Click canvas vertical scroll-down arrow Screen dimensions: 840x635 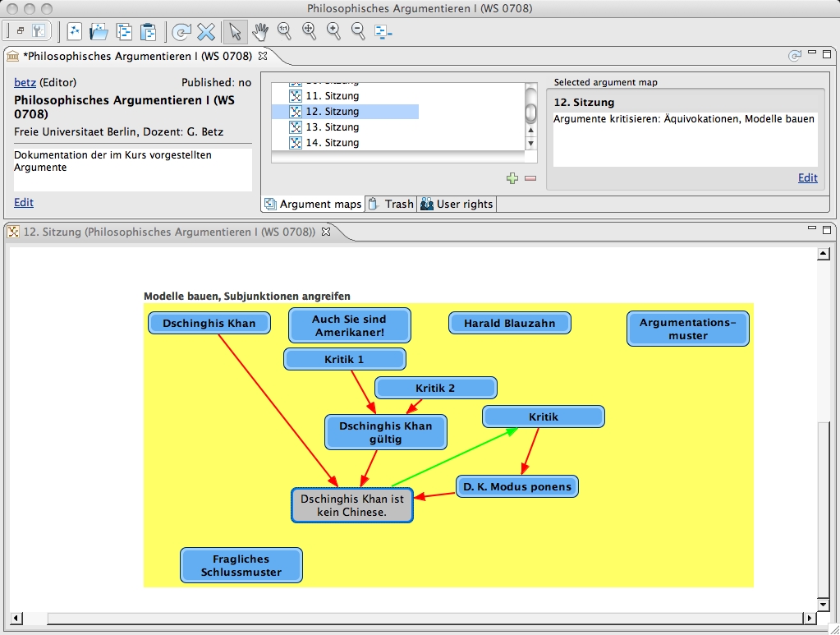click(x=824, y=605)
